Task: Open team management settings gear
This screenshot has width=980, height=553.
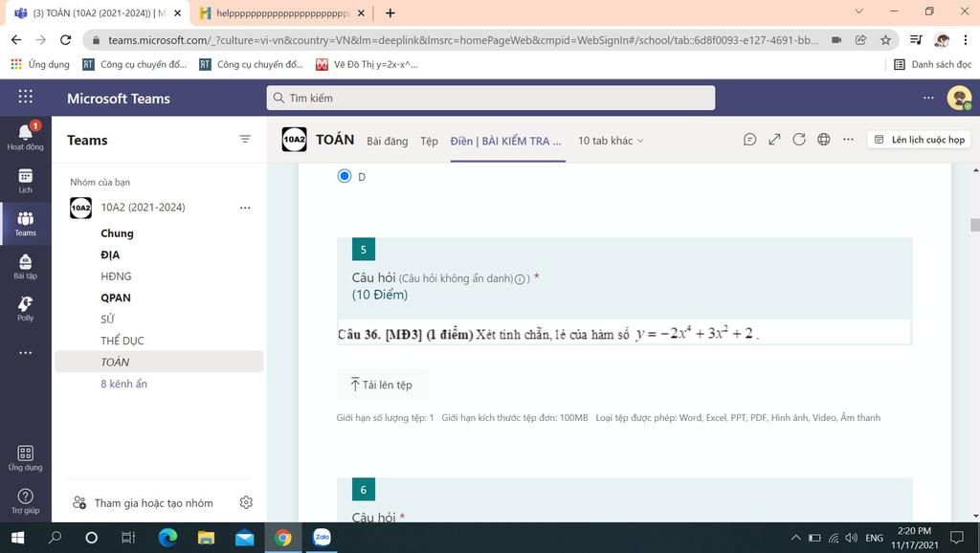Action: click(x=246, y=502)
